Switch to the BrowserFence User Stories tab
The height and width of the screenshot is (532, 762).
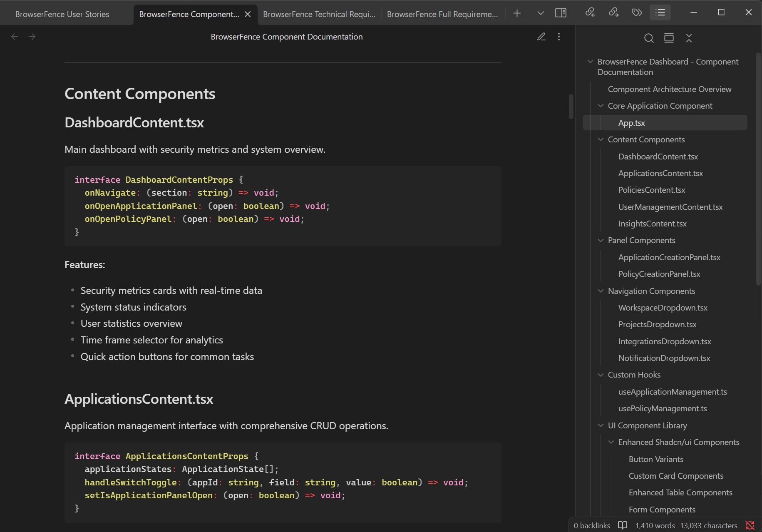62,13
